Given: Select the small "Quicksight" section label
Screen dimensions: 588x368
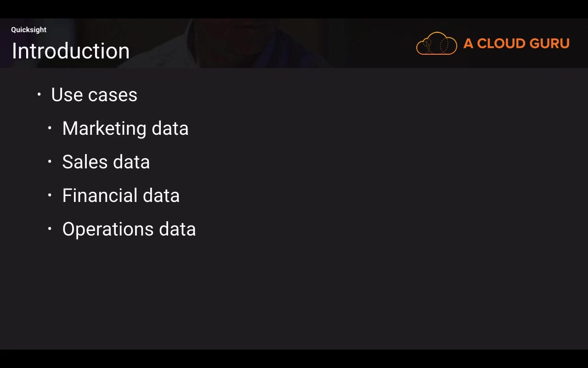Looking at the screenshot, I should [x=28, y=30].
